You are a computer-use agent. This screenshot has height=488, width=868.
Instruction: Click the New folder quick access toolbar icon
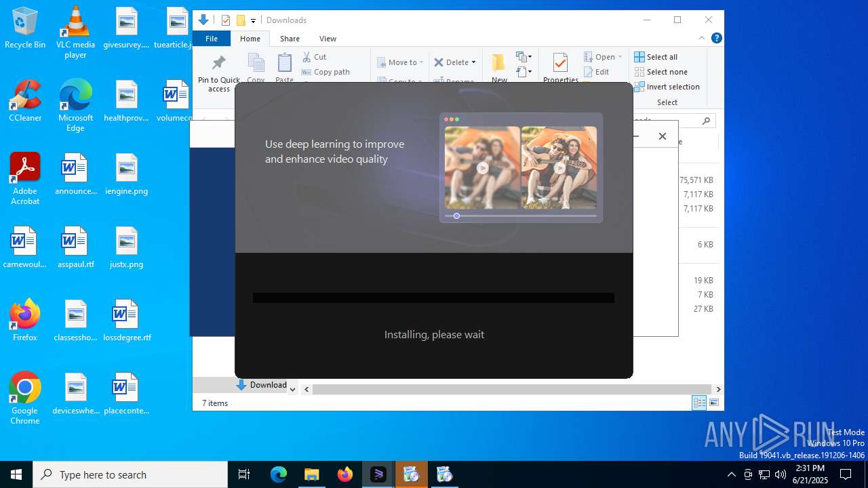point(240,20)
